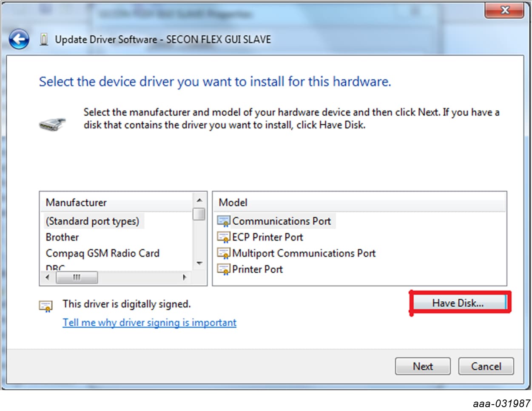Click the Manufacturer horizontal scroll right arrow
The height and width of the screenshot is (411, 532).
pyautogui.click(x=185, y=277)
